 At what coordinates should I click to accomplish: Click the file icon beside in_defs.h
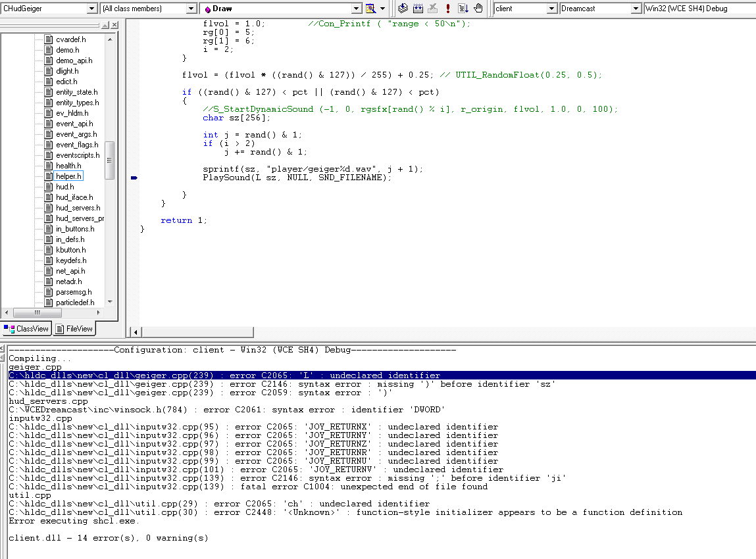coord(48,239)
